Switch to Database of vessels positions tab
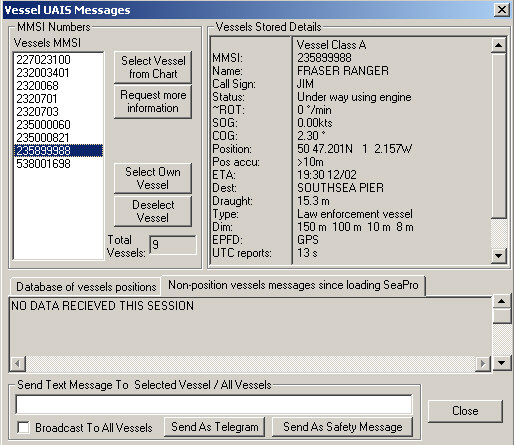 click(86, 287)
